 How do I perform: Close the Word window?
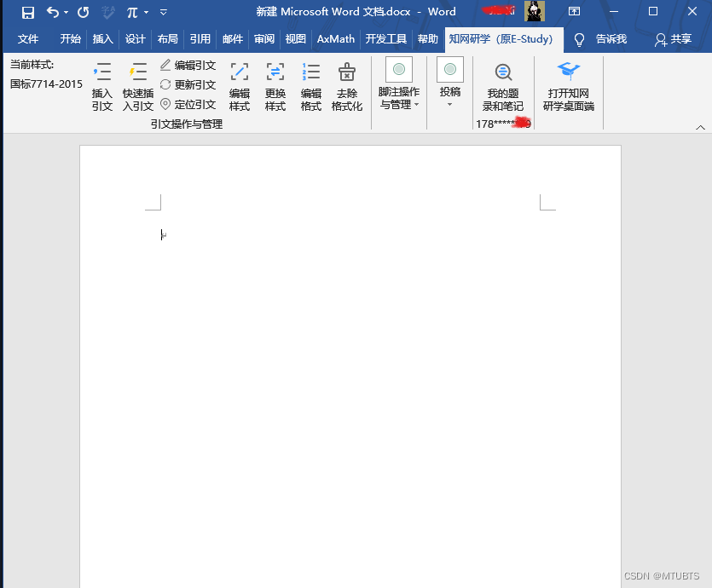692,11
